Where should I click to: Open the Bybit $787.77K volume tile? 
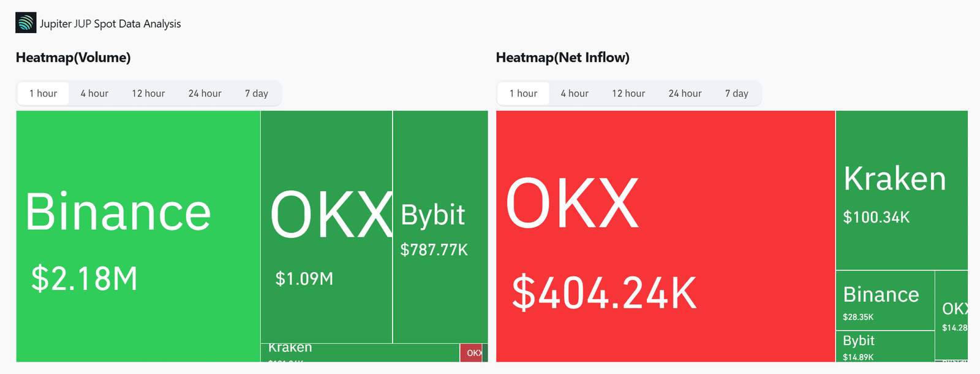[x=440, y=227]
